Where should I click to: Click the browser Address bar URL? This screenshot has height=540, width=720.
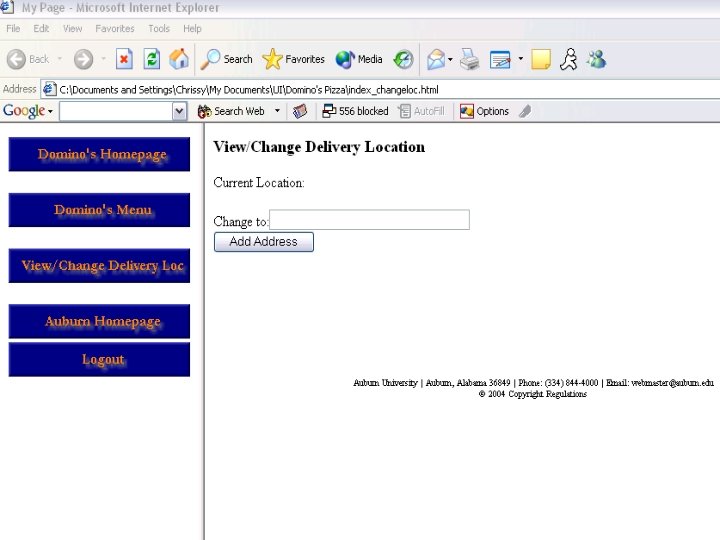[249, 90]
